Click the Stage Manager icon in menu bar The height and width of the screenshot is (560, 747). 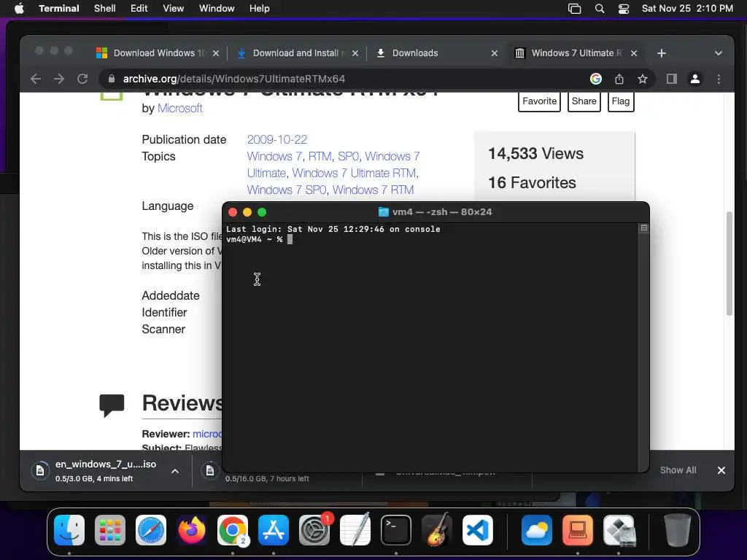tap(575, 9)
